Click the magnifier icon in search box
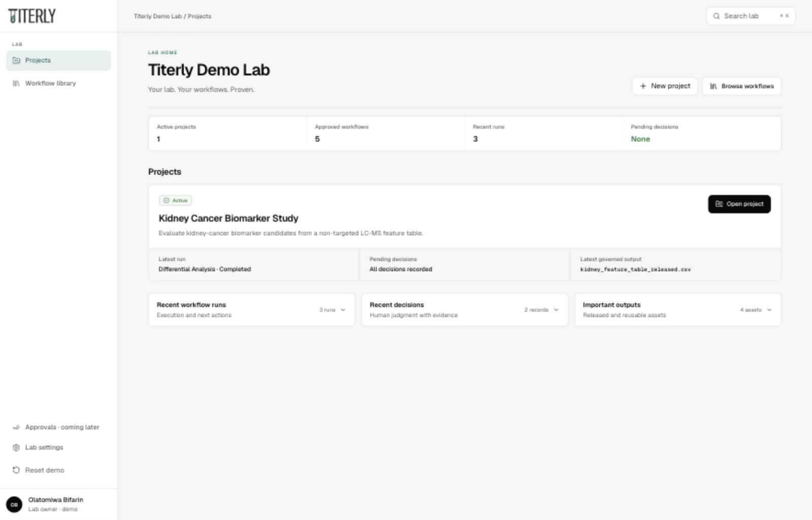The width and height of the screenshot is (812, 520). click(717, 16)
